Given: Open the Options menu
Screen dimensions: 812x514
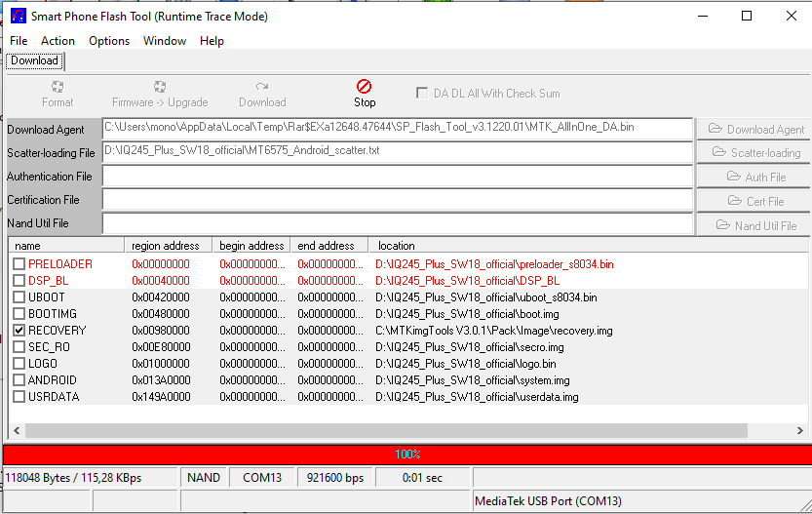Looking at the screenshot, I should 109,41.
